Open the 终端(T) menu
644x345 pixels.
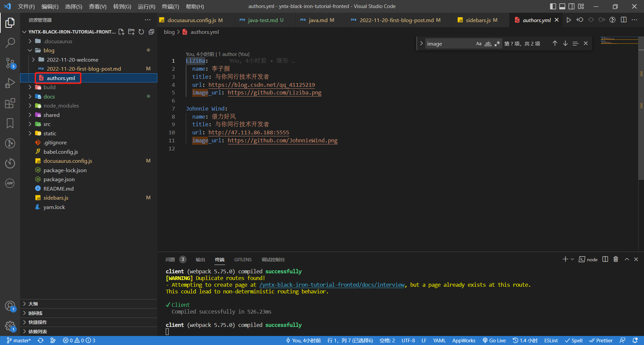[170, 6]
